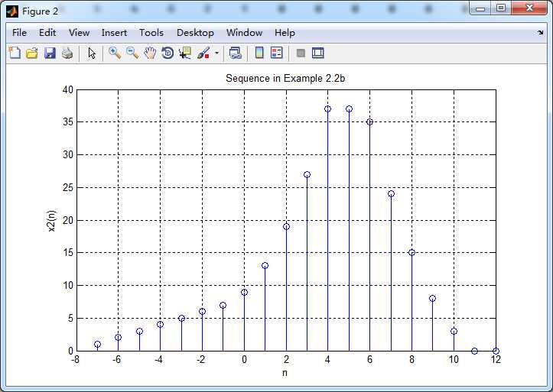This screenshot has width=553, height=392.
Task: Open the Edit menu
Action: click(47, 33)
